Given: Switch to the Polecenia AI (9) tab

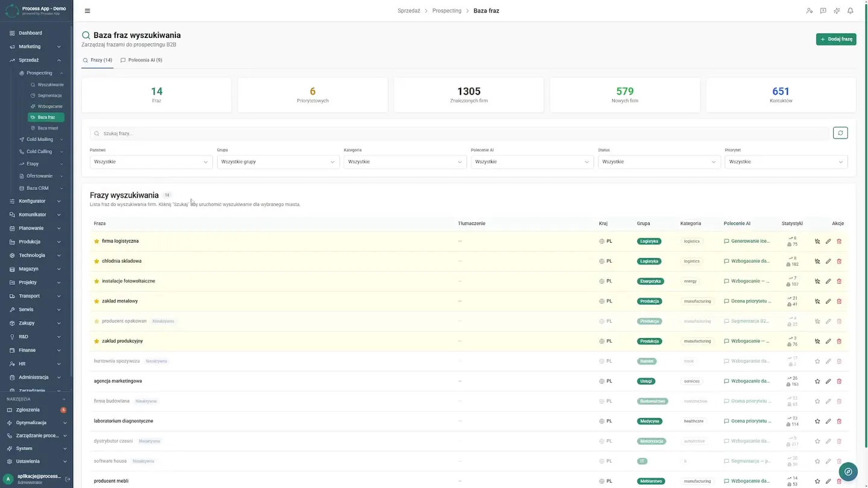Looking at the screenshot, I should (142, 60).
